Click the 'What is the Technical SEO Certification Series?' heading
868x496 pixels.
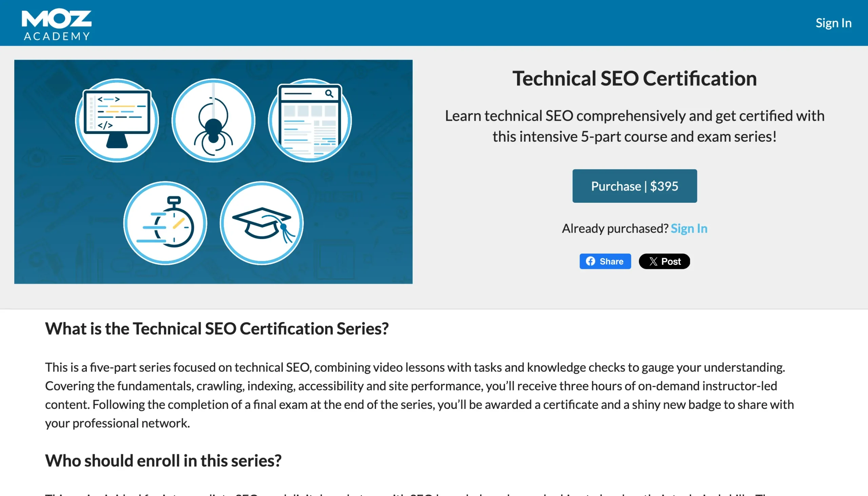click(x=217, y=329)
